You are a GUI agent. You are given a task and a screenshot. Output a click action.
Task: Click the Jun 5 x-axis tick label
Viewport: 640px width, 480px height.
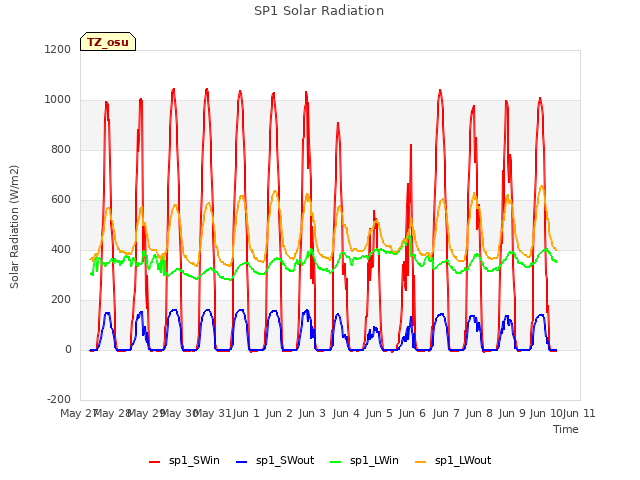pos(379,413)
